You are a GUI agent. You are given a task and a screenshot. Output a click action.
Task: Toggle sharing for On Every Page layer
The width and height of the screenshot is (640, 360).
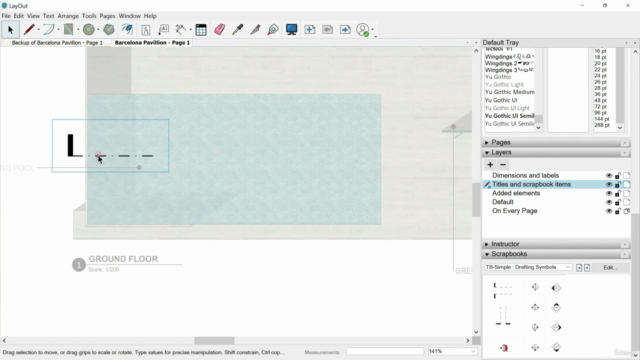(x=627, y=211)
